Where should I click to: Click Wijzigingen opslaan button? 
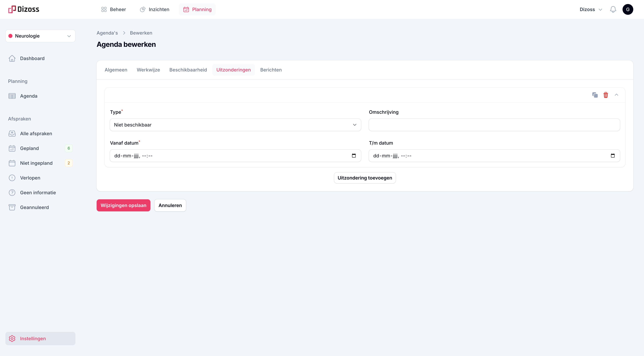tap(123, 206)
